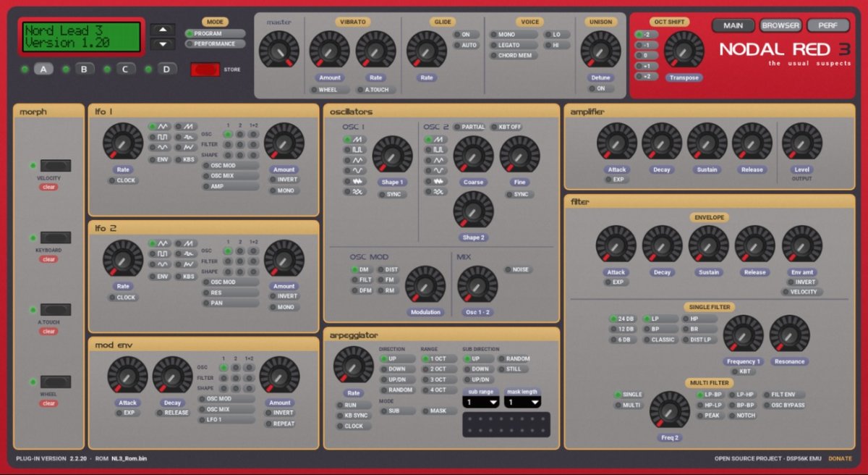Select PERFORMANCE mode
Screen dimensions: 868x475
click(x=215, y=44)
